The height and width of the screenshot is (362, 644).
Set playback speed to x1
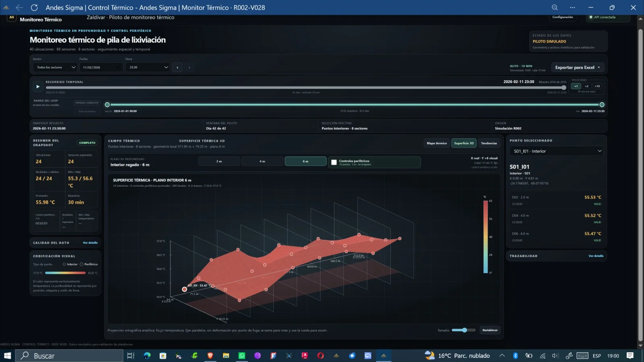(576, 86)
